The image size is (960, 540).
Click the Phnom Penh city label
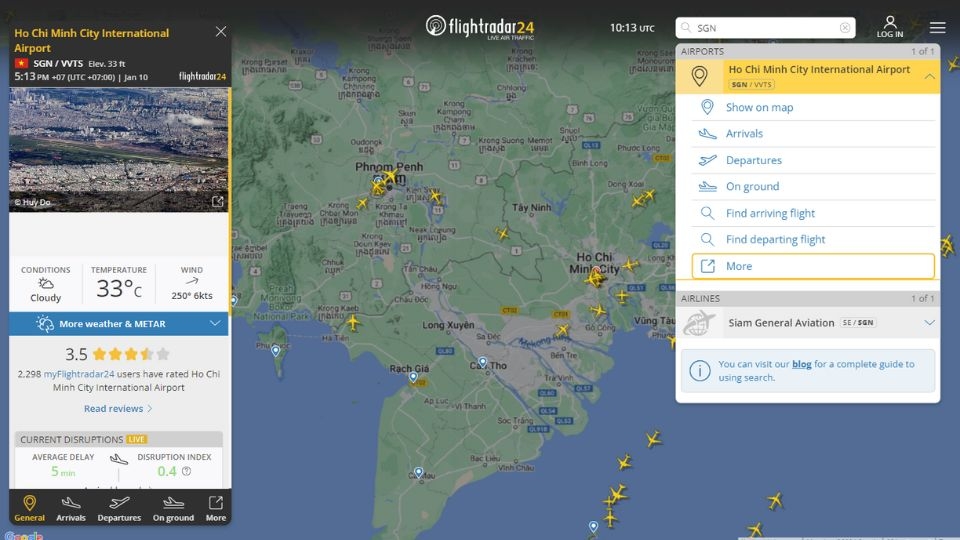point(389,167)
